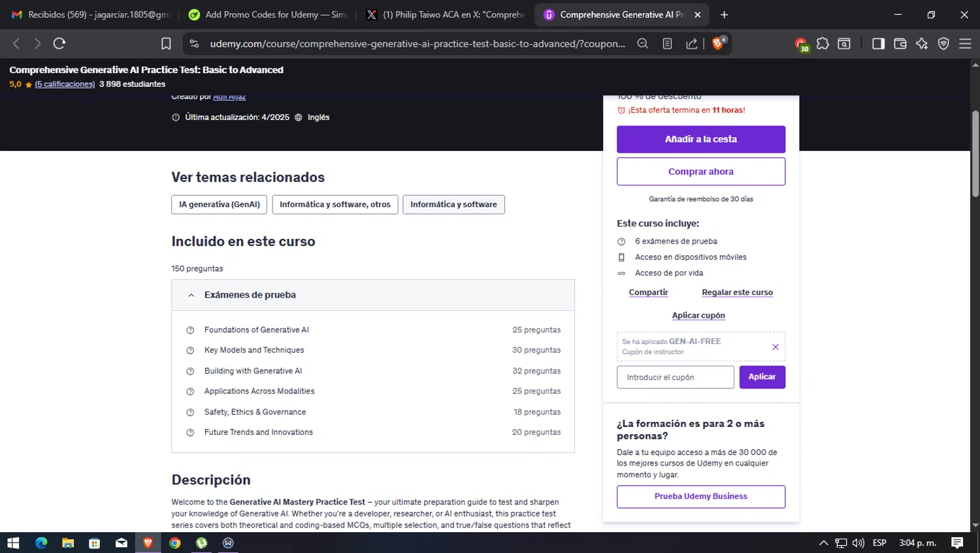Click Aplicar cupón link

coord(698,315)
